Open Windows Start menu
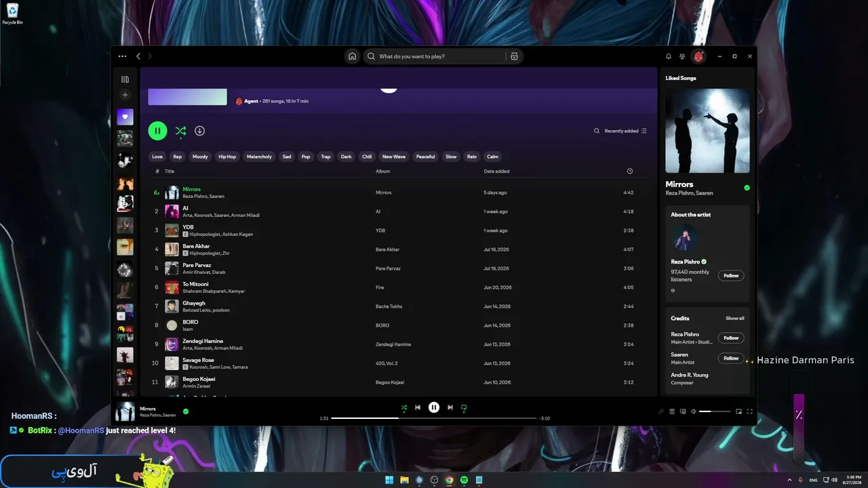Screen dimensions: 868x488 point(389,480)
